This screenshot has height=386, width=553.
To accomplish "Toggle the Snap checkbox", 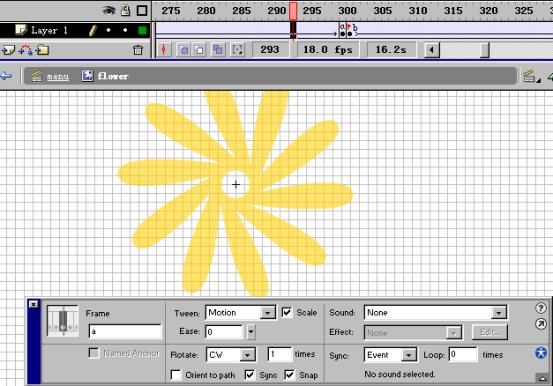I will click(289, 375).
